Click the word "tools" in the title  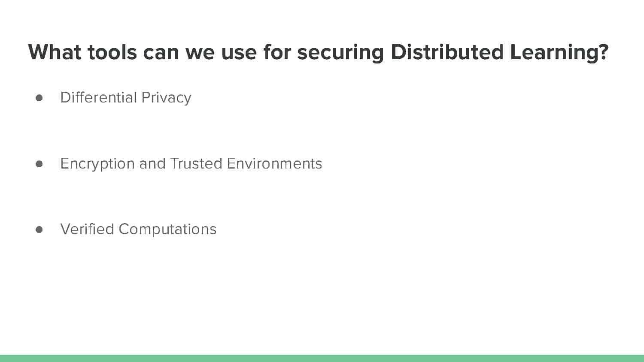coord(112,52)
